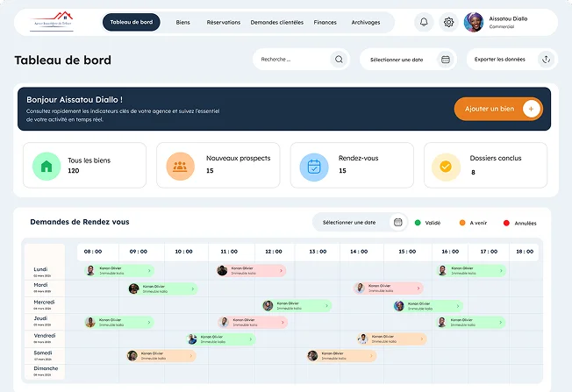Open settings via the gear icon
The width and height of the screenshot is (572, 392).
click(448, 22)
